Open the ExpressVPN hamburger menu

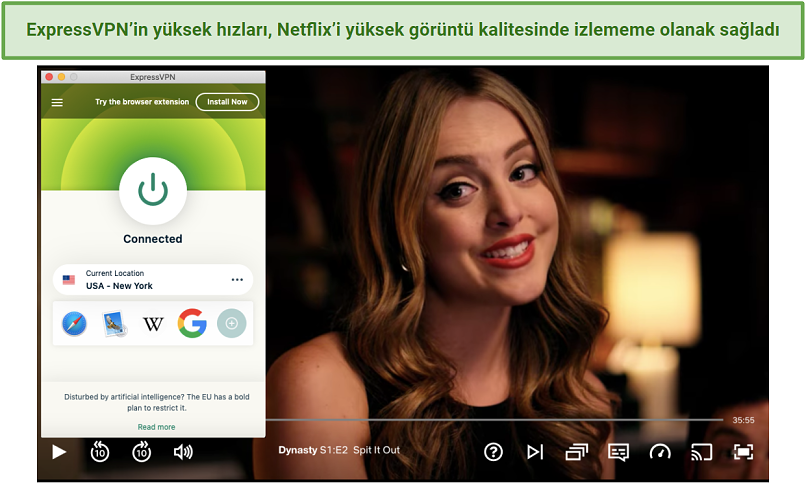pyautogui.click(x=57, y=102)
